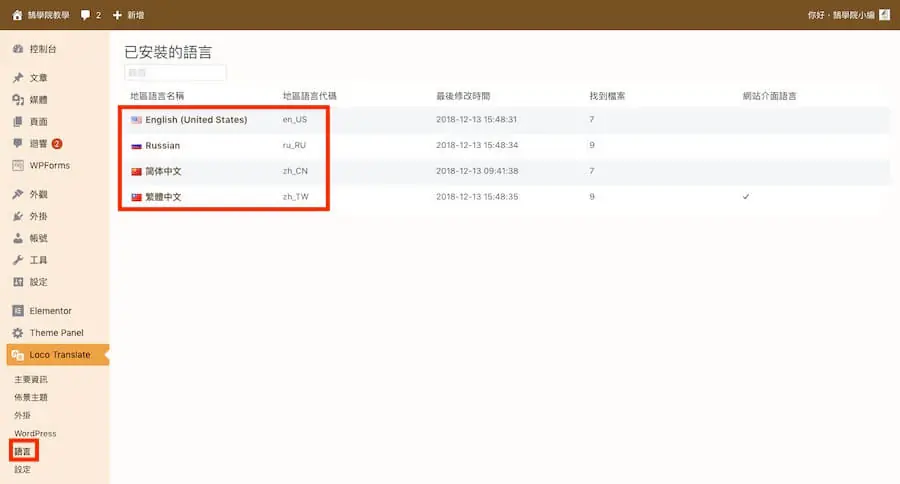This screenshot has height=484, width=900.
Task: Click the 已安裝的語言 page heading
Action: 168,52
